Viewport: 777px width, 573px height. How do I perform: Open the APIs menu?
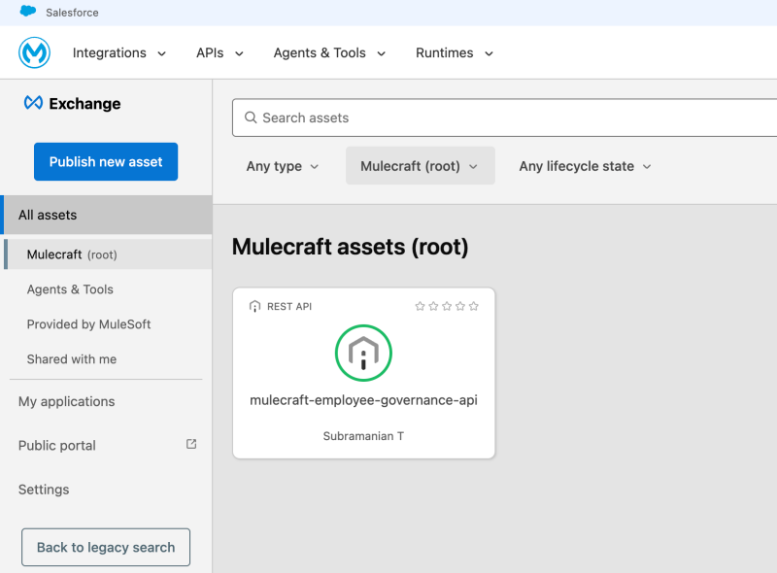click(x=219, y=53)
